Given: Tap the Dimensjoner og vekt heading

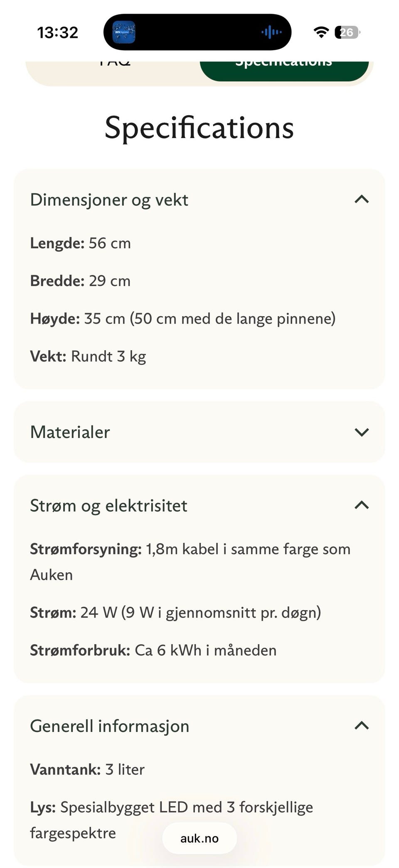Looking at the screenshot, I should 109,200.
